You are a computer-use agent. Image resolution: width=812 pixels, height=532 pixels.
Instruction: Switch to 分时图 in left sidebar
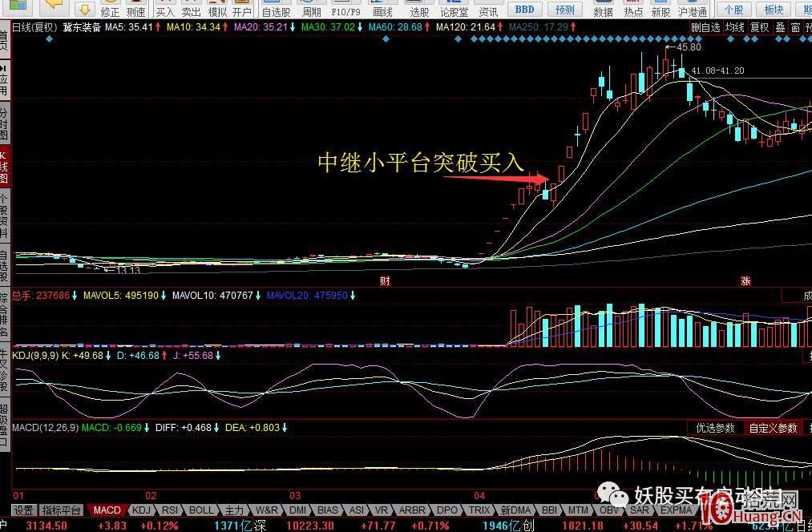tap(4, 125)
